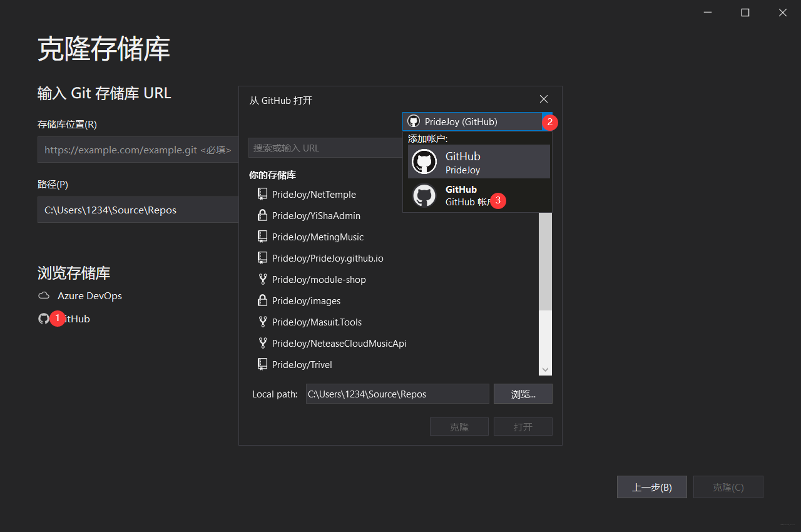Click the lock icon beside PrideJoy/YiShaAdmin
The height and width of the screenshot is (532, 801).
[x=263, y=215]
